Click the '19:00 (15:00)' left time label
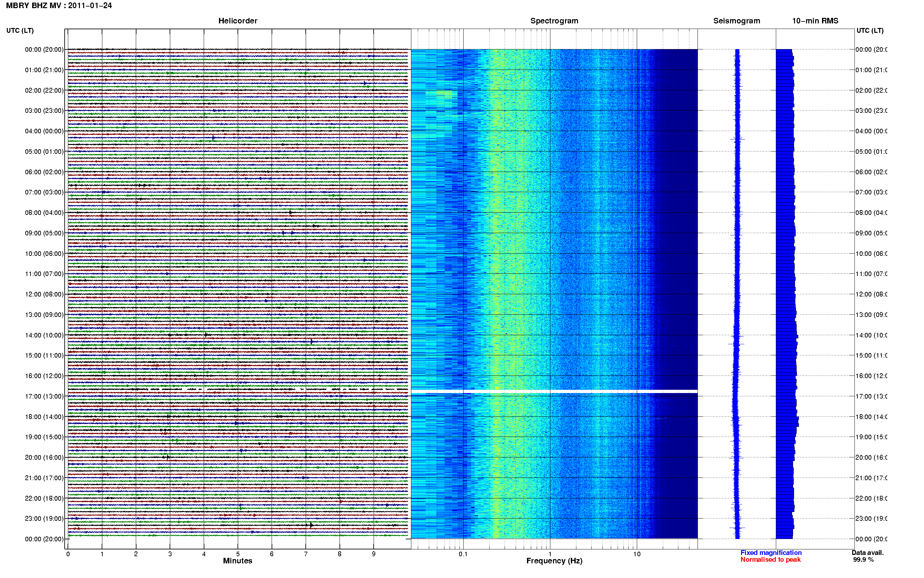 click(44, 437)
